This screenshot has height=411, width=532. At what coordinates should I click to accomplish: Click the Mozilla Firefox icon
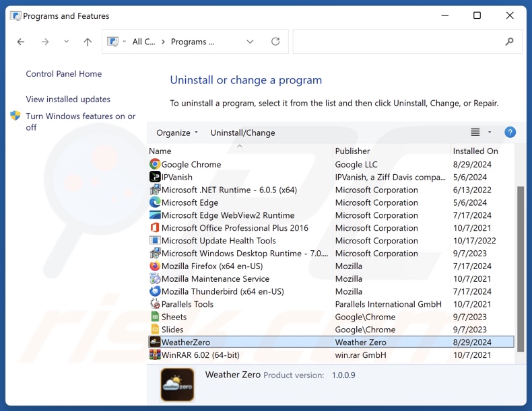point(155,266)
